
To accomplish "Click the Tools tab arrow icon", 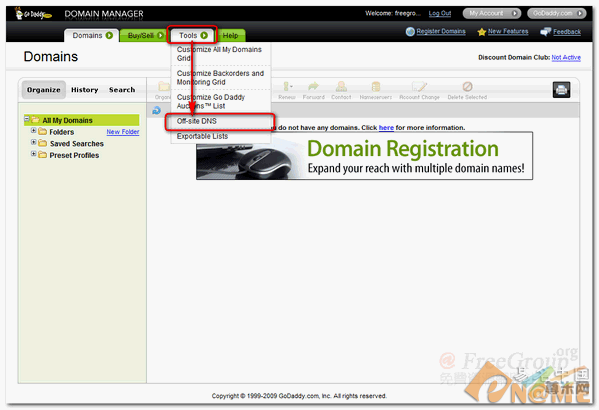I will tap(204, 35).
